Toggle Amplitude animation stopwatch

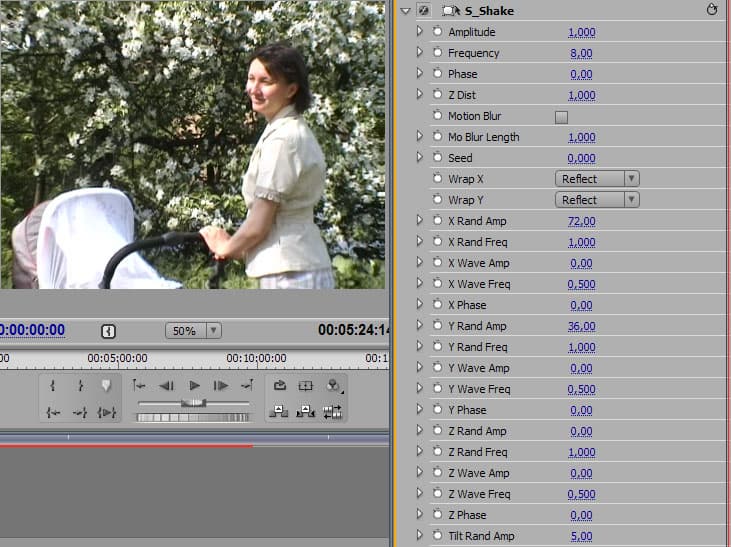(x=437, y=31)
